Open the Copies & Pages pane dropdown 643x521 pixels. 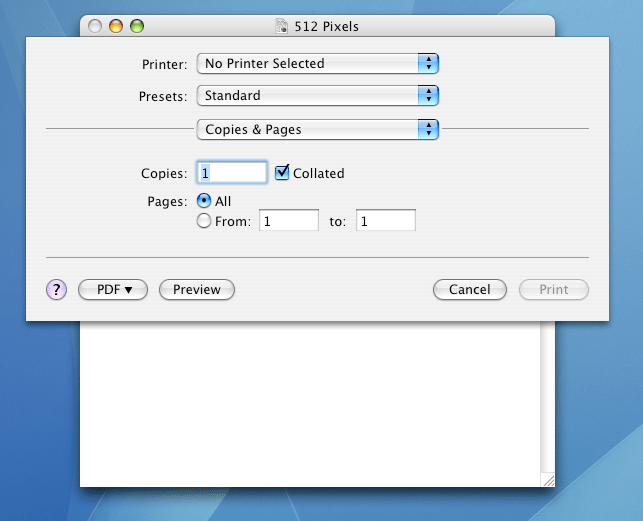[318, 129]
